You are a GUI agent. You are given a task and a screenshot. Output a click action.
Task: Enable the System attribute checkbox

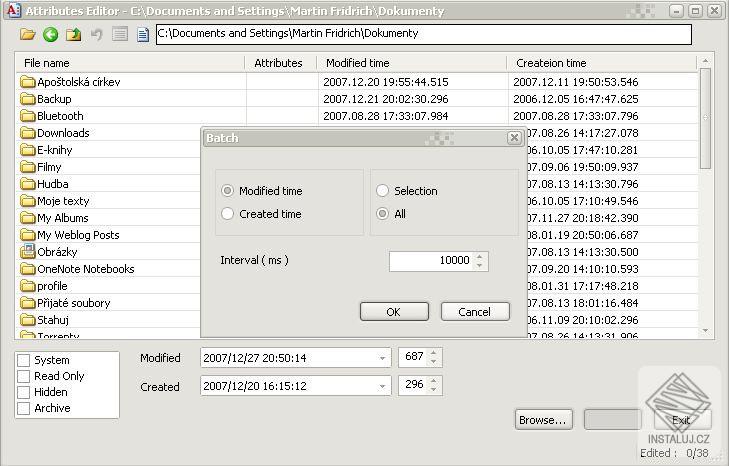(x=24, y=360)
